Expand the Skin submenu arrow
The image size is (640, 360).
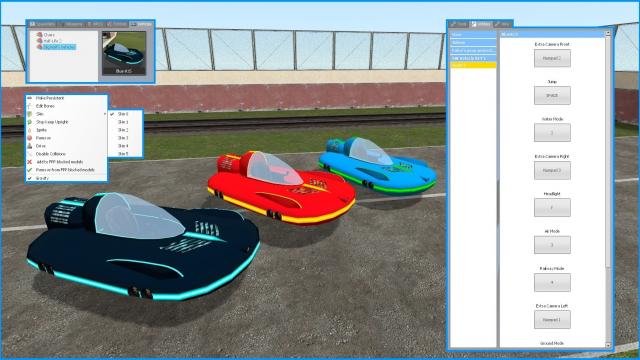coord(105,114)
